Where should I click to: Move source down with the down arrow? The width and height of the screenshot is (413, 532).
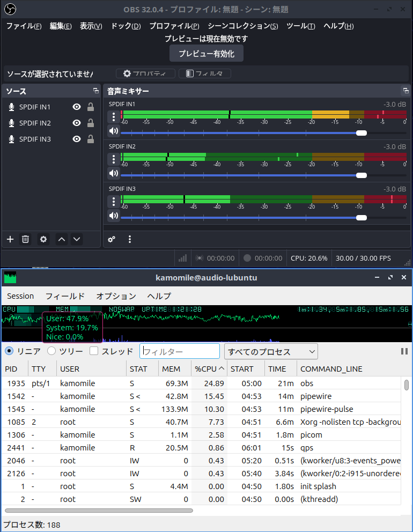pos(77,239)
